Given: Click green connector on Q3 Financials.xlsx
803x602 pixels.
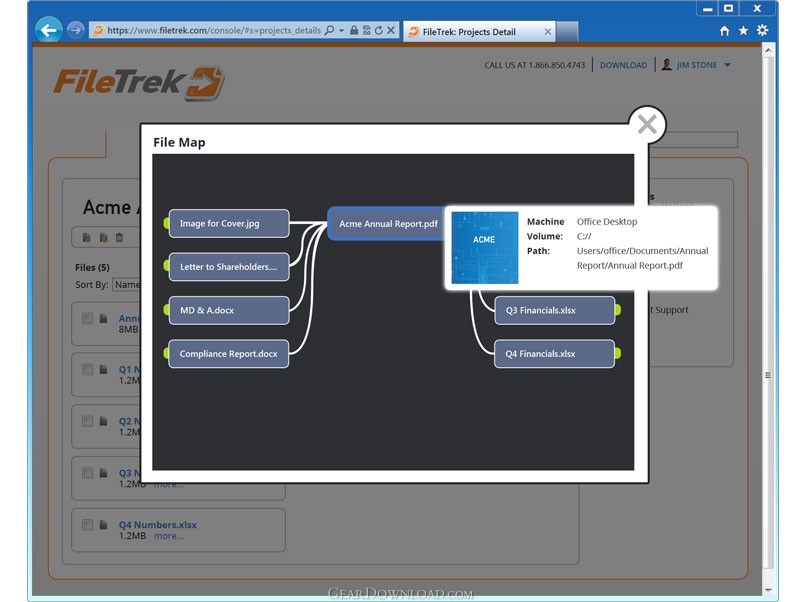Looking at the screenshot, I should (618, 310).
